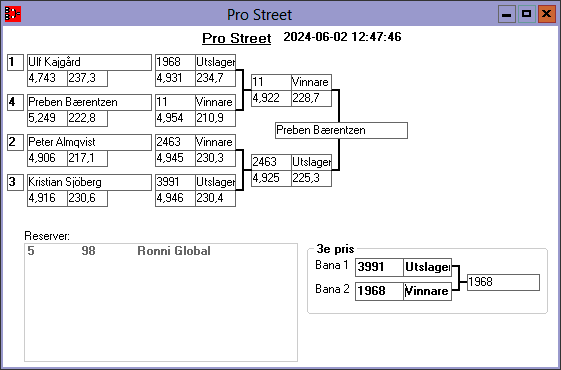Image resolution: width=561 pixels, height=370 pixels.
Task: Click Utslagen result beside 1968 in round one
Action: [x=215, y=62]
